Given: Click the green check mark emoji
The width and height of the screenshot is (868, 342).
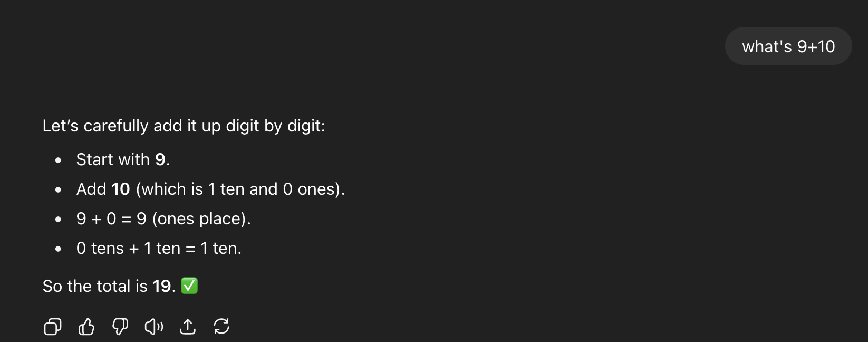Looking at the screenshot, I should tap(189, 286).
